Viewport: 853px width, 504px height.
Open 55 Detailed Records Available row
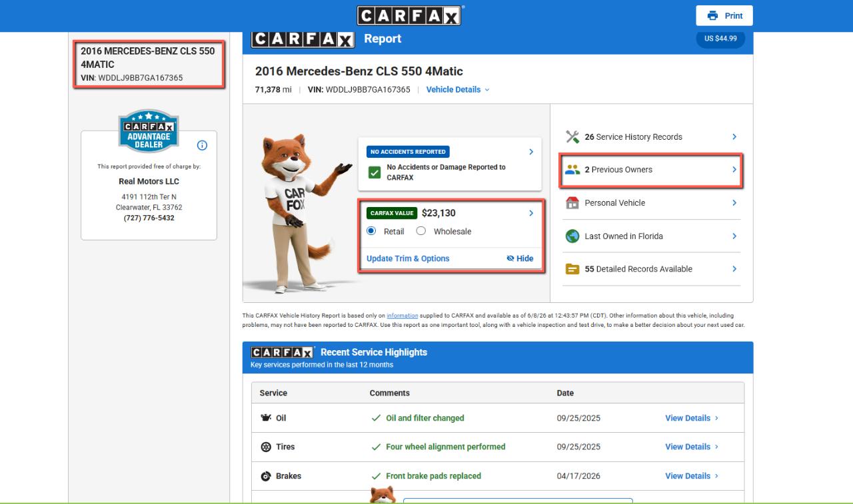[x=652, y=269]
